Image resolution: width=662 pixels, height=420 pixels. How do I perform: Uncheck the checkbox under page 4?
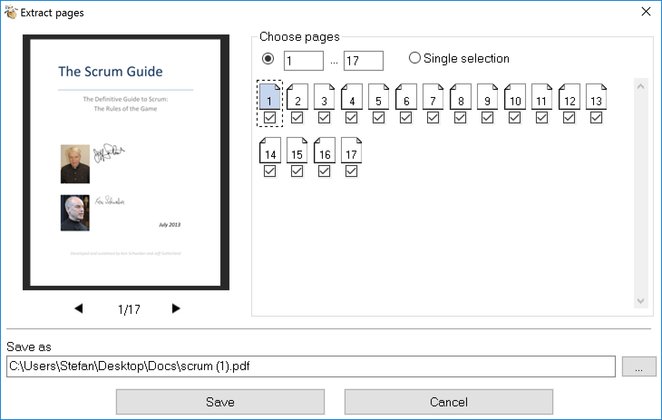351,117
